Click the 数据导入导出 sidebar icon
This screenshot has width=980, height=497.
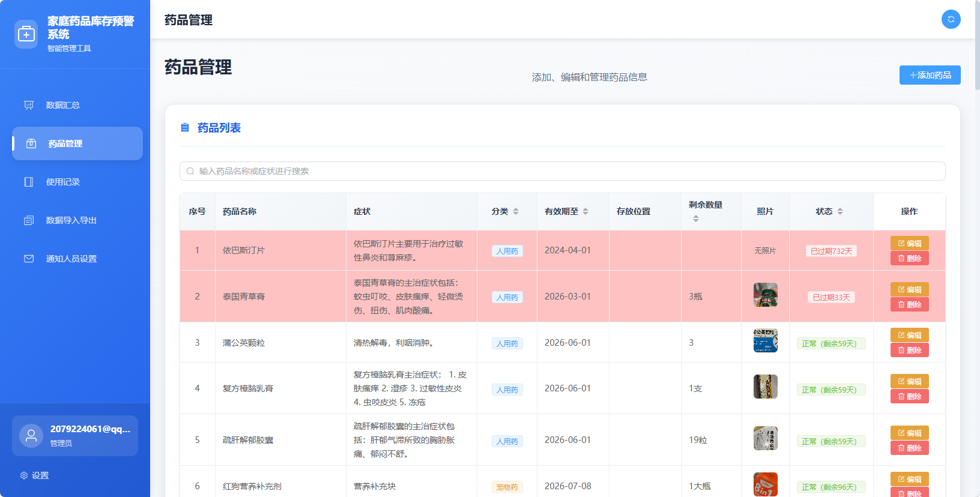click(29, 220)
